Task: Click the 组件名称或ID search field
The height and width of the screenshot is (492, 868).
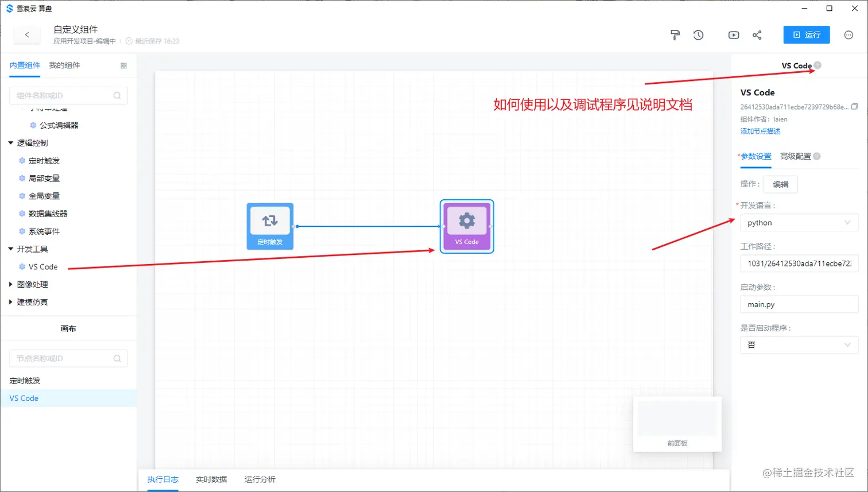Action: (68, 95)
